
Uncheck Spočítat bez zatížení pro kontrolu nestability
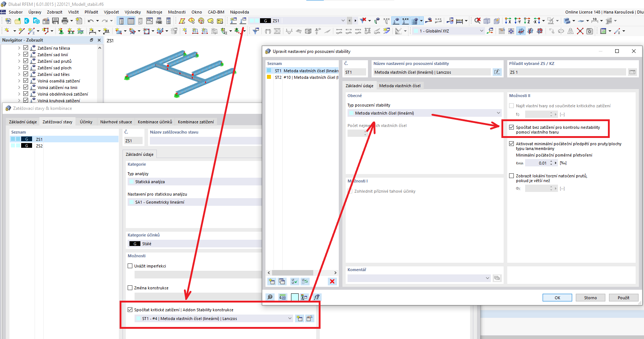(x=512, y=127)
